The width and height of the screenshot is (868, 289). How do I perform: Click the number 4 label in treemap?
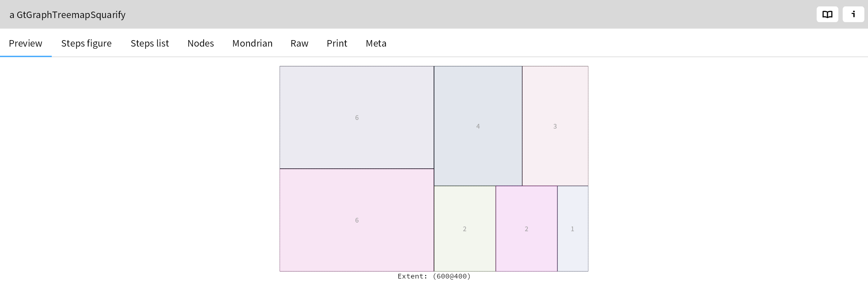click(478, 126)
